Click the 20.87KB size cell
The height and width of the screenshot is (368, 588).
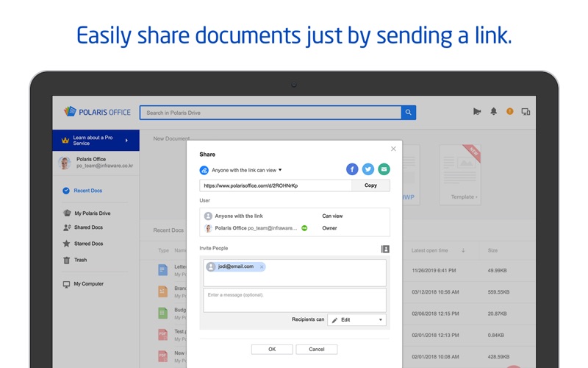(x=498, y=314)
